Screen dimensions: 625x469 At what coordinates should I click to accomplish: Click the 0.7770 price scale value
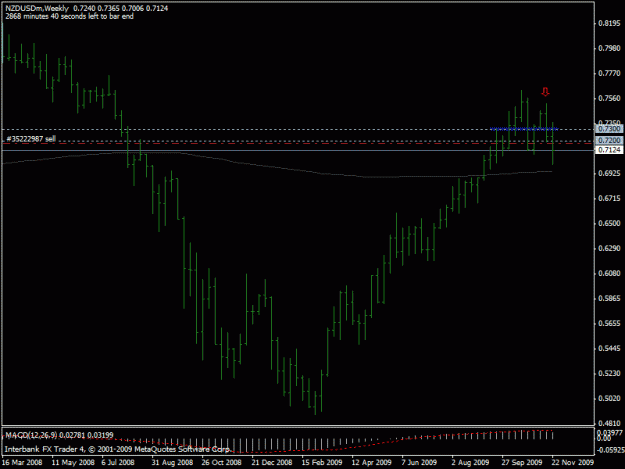click(x=609, y=73)
